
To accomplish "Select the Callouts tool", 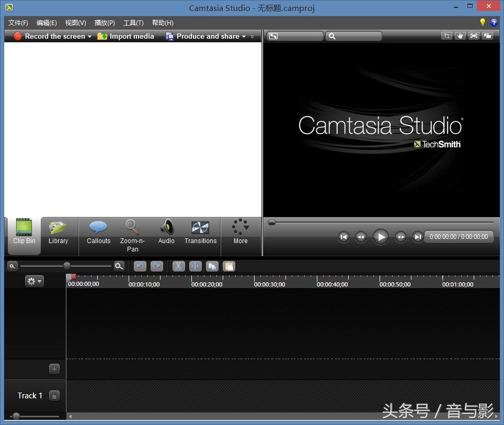I will [x=98, y=232].
